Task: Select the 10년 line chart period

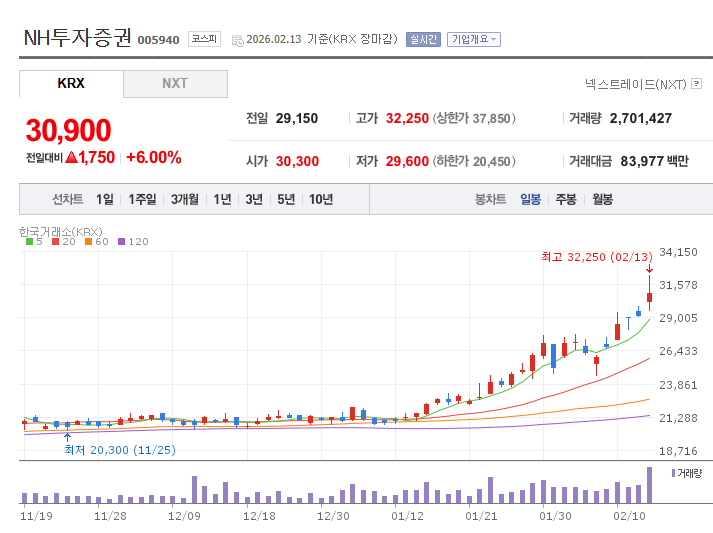Action: point(321,199)
